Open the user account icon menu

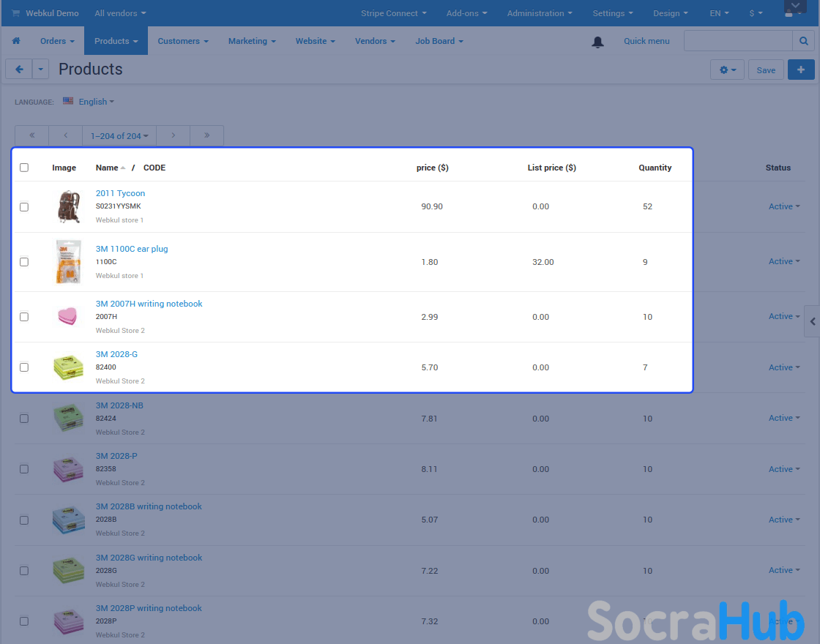click(x=793, y=13)
